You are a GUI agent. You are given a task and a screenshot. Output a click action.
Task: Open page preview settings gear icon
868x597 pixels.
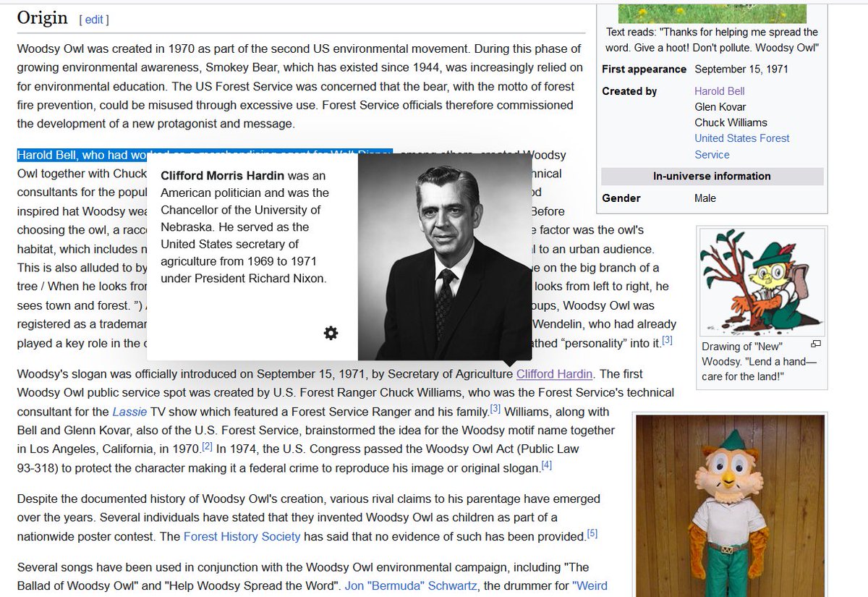tap(331, 333)
